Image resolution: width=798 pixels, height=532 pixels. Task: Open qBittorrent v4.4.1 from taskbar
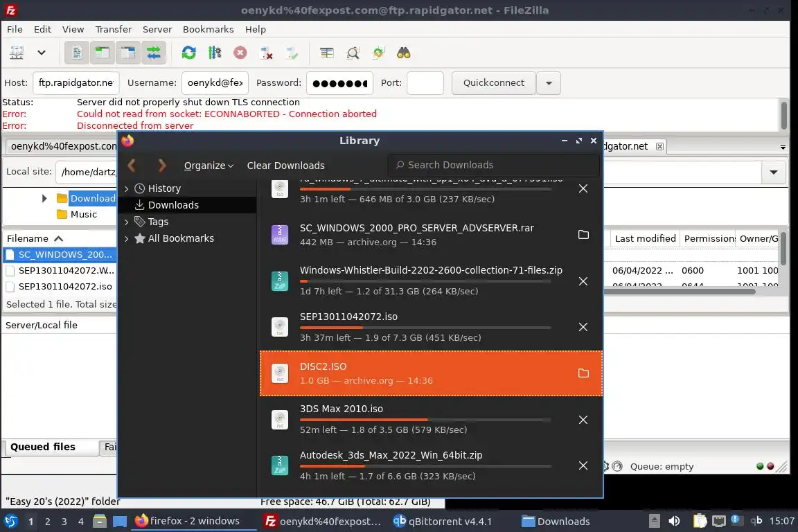point(442,522)
